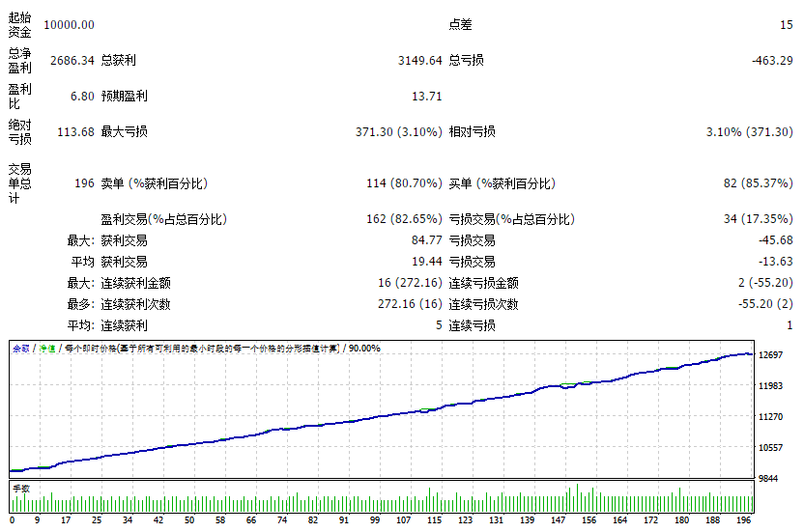
Task: Select the expected payoff value 13.71
Action: [426, 97]
